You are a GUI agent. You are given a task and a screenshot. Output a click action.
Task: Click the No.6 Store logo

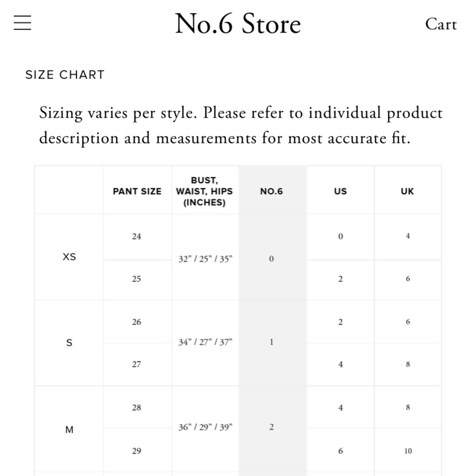pyautogui.click(x=238, y=23)
